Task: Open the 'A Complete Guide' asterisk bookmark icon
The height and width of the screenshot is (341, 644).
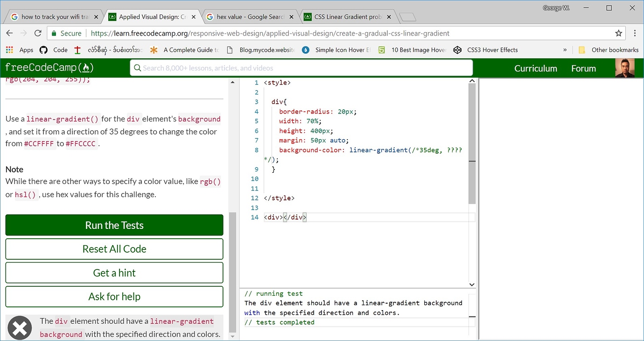Action: tap(153, 50)
